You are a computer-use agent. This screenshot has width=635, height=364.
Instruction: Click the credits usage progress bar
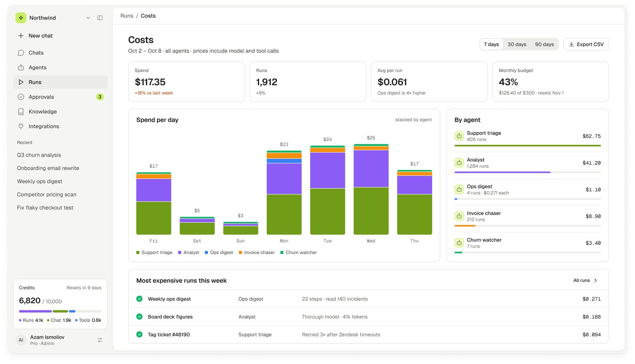tap(60, 311)
